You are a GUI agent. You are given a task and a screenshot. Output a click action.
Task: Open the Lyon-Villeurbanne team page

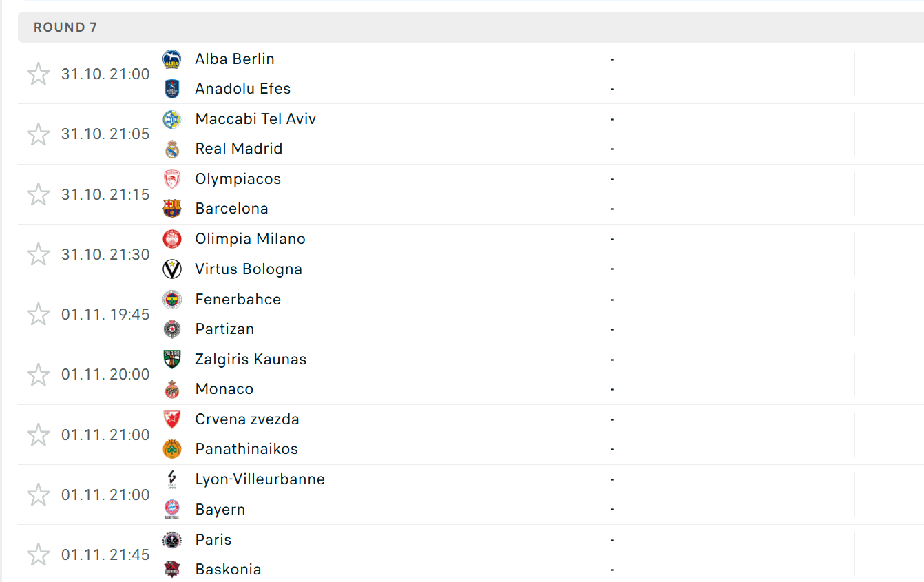tap(260, 479)
